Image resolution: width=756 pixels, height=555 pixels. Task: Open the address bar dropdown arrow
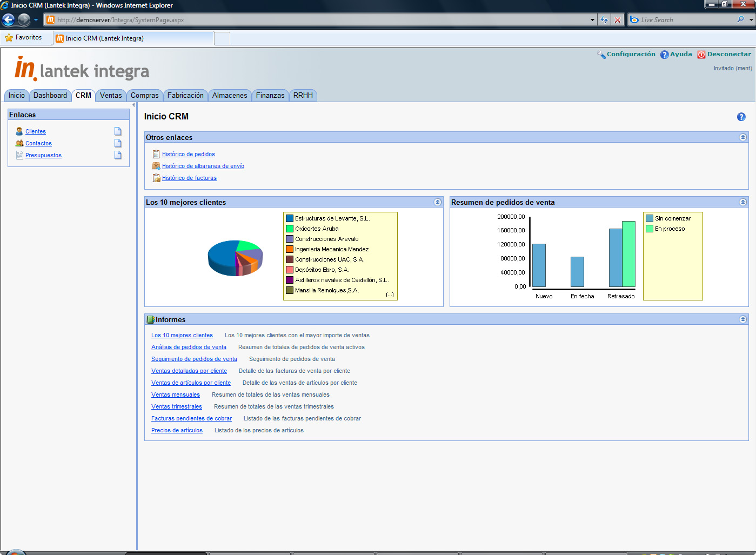[592, 20]
